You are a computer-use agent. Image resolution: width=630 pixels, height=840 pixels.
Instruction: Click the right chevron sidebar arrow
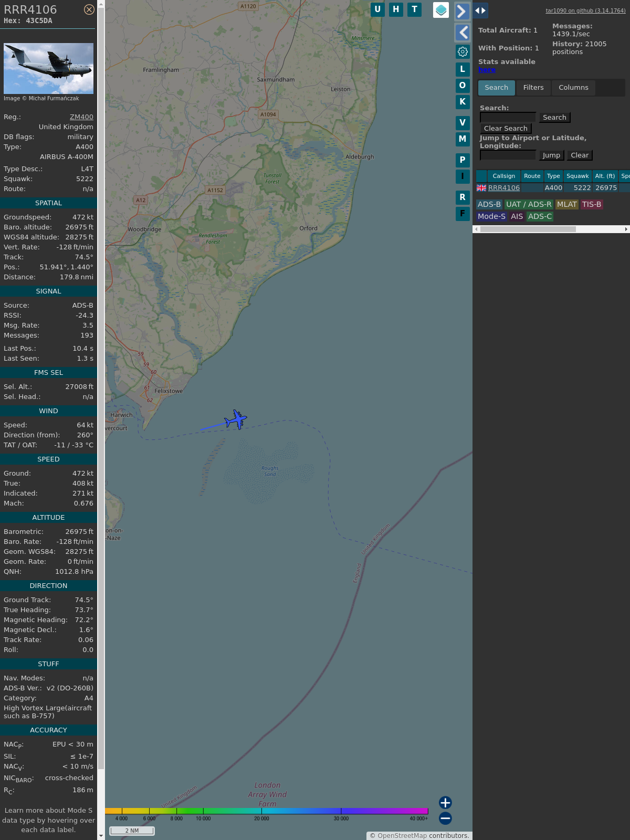(462, 11)
